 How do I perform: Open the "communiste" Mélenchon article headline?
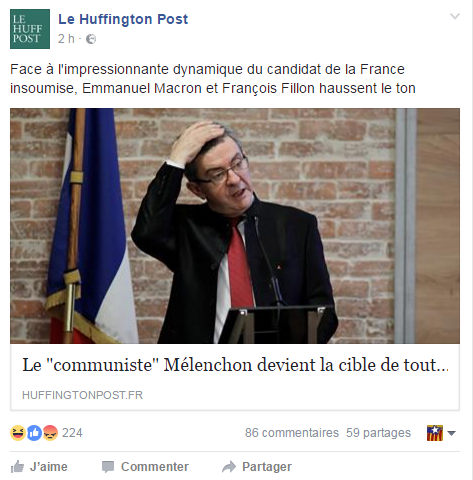235,365
